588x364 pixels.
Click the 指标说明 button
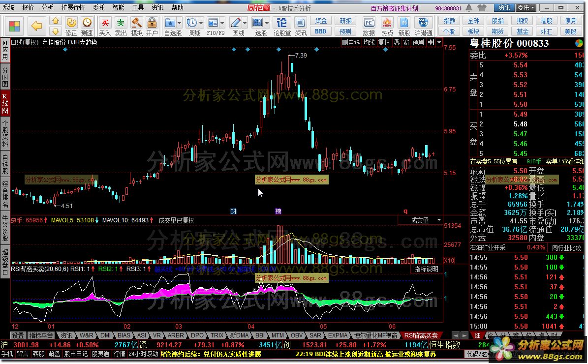click(x=427, y=269)
